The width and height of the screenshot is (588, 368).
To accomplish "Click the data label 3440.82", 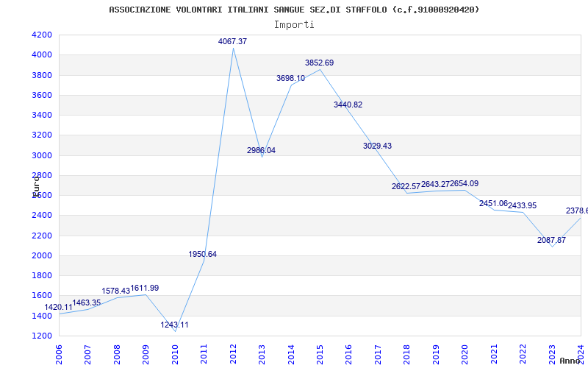I will click(348, 105).
